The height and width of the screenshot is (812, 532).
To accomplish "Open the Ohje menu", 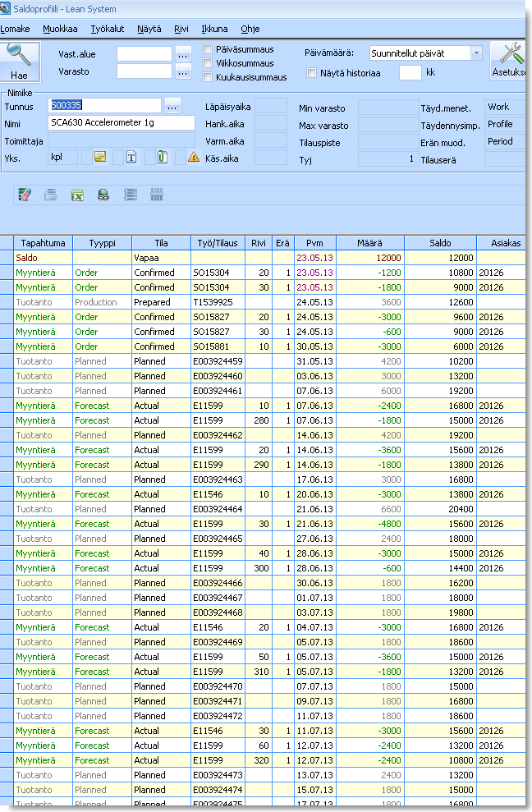I will 250,29.
